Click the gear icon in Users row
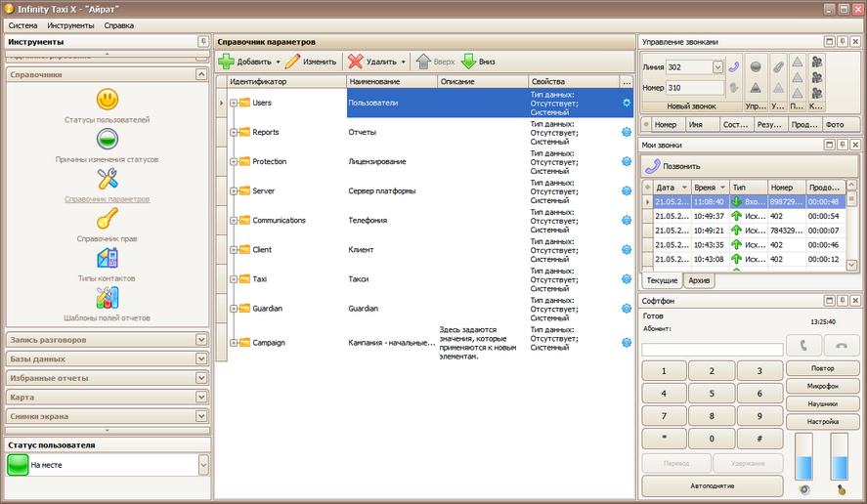Screen dimensions: 867x504 pyautogui.click(x=627, y=103)
